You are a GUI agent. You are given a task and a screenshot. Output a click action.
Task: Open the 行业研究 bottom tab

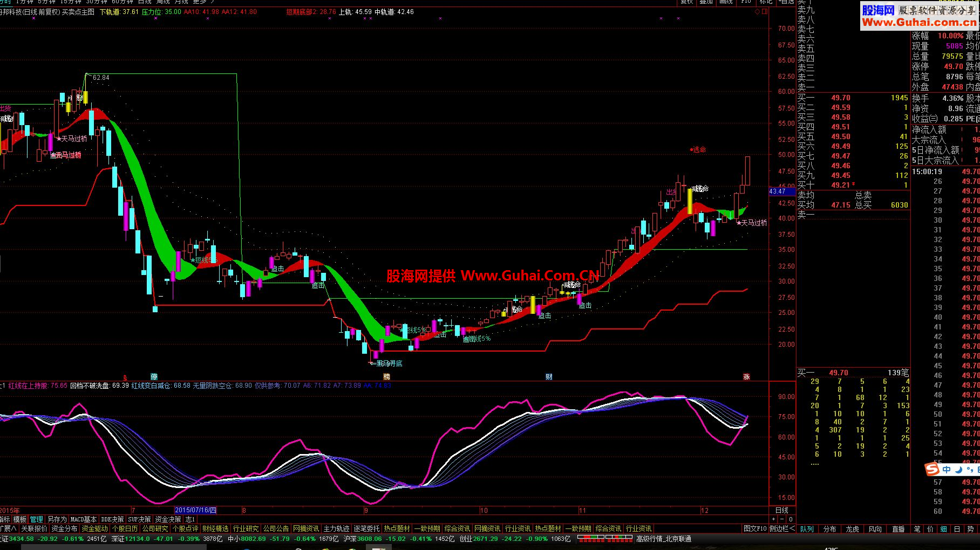coord(246,529)
